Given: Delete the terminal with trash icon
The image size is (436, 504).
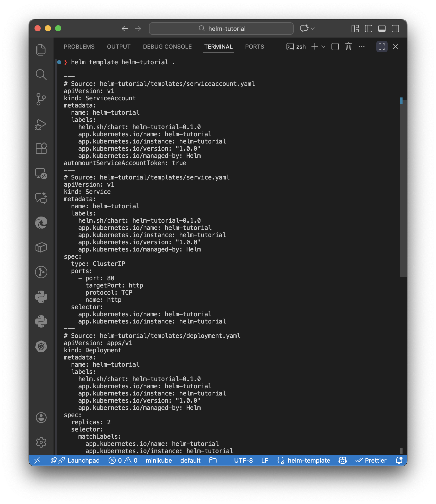Looking at the screenshot, I should pyautogui.click(x=348, y=47).
